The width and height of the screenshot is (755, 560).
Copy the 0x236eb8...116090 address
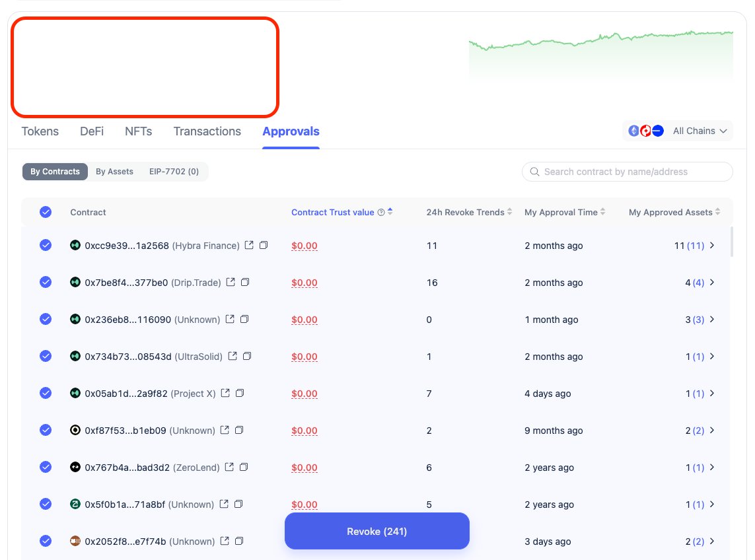(244, 319)
